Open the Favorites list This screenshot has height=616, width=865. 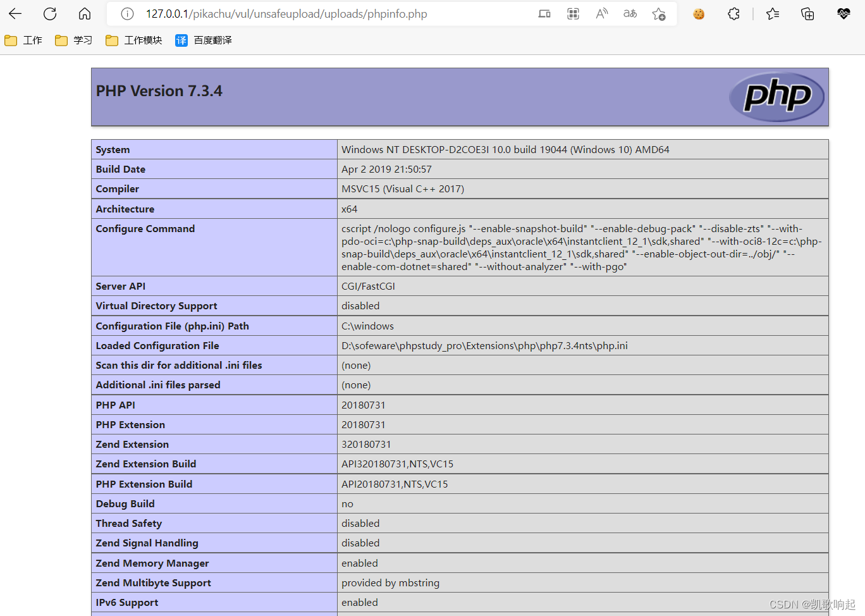click(773, 14)
